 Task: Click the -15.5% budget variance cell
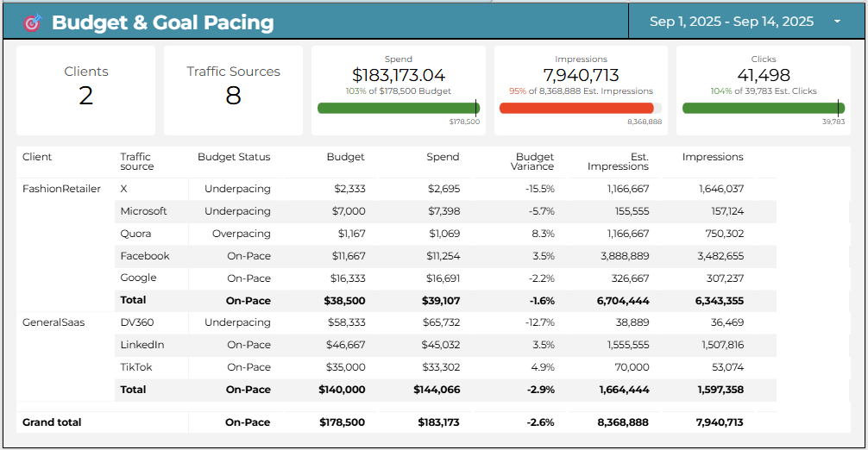(540, 189)
